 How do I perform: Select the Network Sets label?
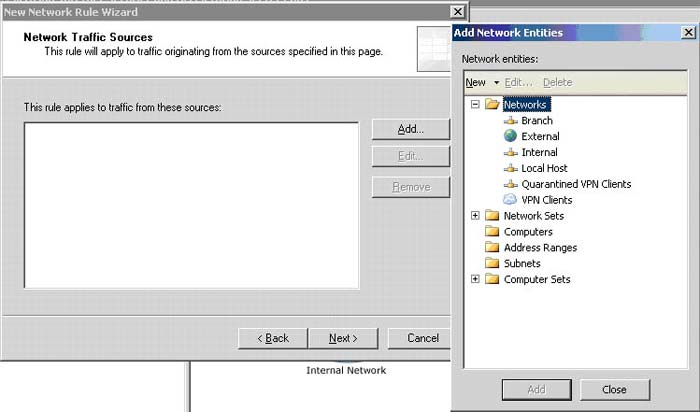click(x=534, y=216)
